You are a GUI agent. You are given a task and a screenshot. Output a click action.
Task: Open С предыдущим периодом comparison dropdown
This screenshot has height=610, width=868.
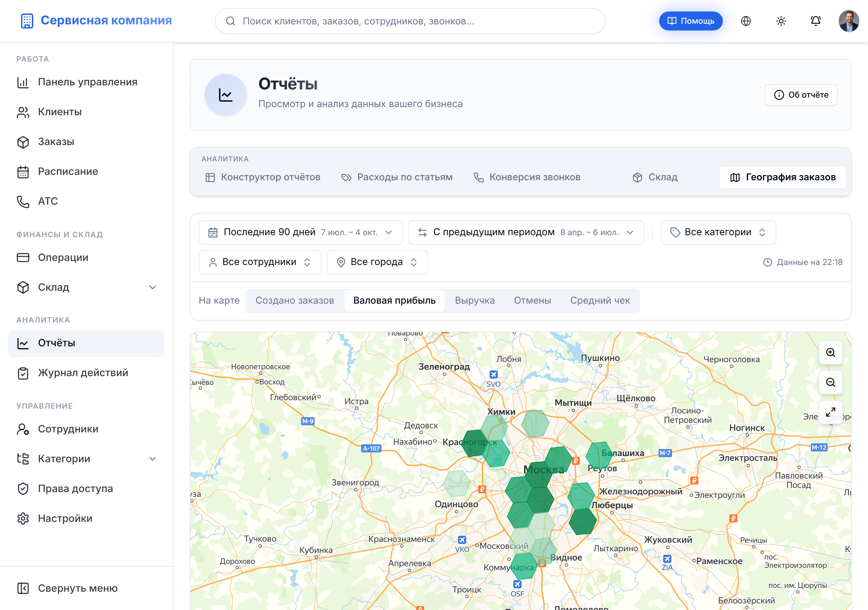[x=526, y=232]
